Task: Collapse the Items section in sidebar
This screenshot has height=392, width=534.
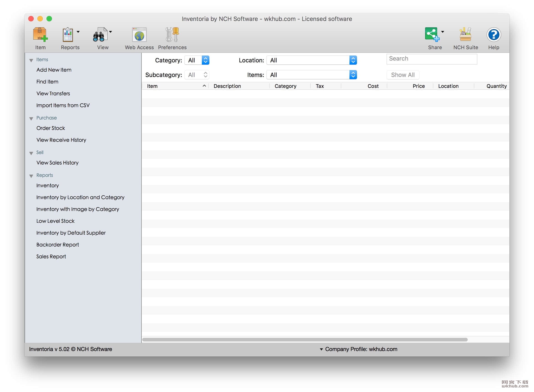Action: pos(31,60)
